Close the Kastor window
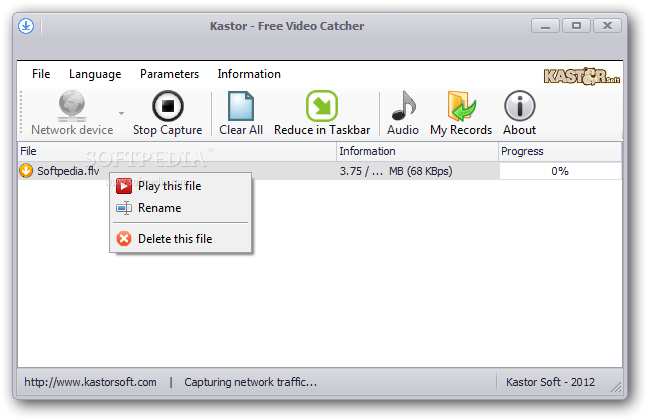 coord(607,26)
